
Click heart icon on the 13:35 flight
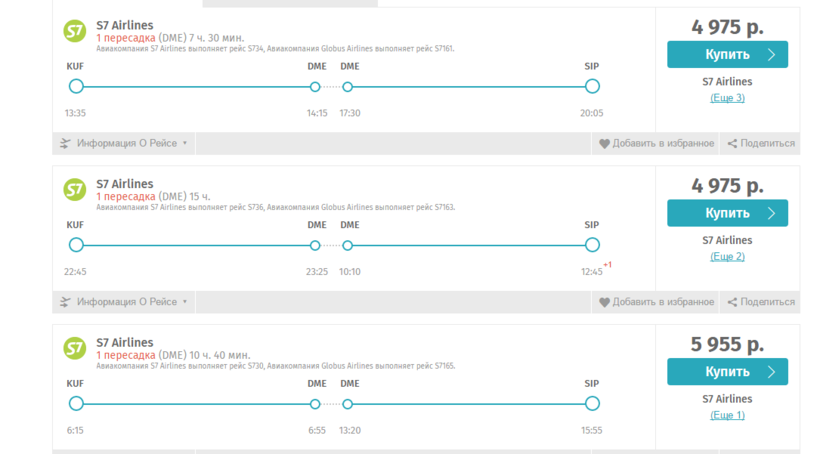[x=604, y=144]
